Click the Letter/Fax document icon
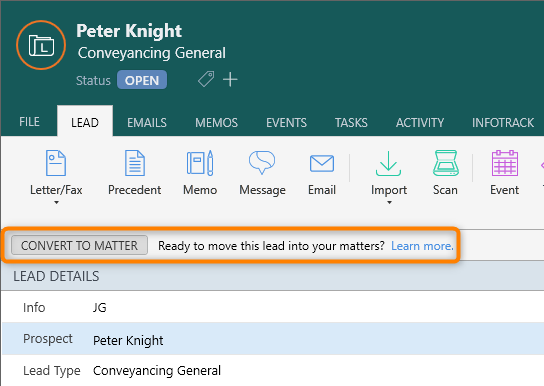The width and height of the screenshot is (544, 386). pyautogui.click(x=56, y=163)
